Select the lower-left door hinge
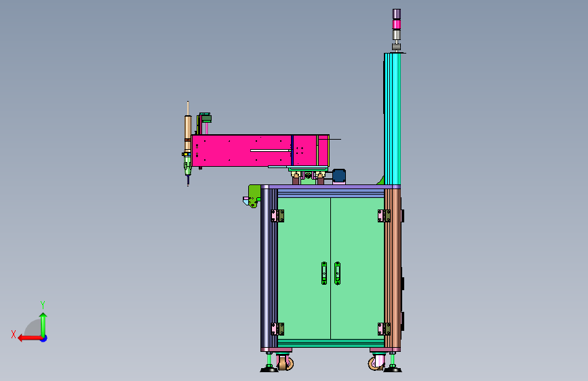588x381 pixels. pyautogui.click(x=277, y=329)
